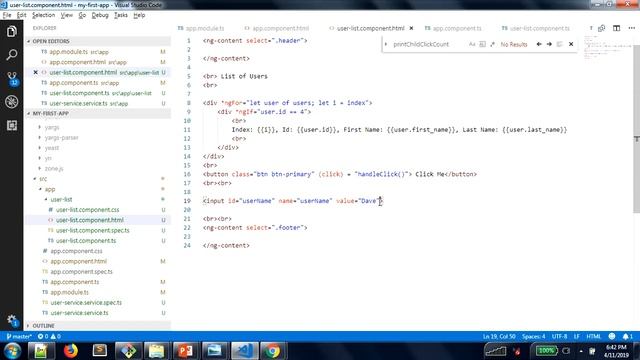The height and width of the screenshot is (360, 640).
Task: Open problems panel via errors and warnings count
Action: pos(49,336)
